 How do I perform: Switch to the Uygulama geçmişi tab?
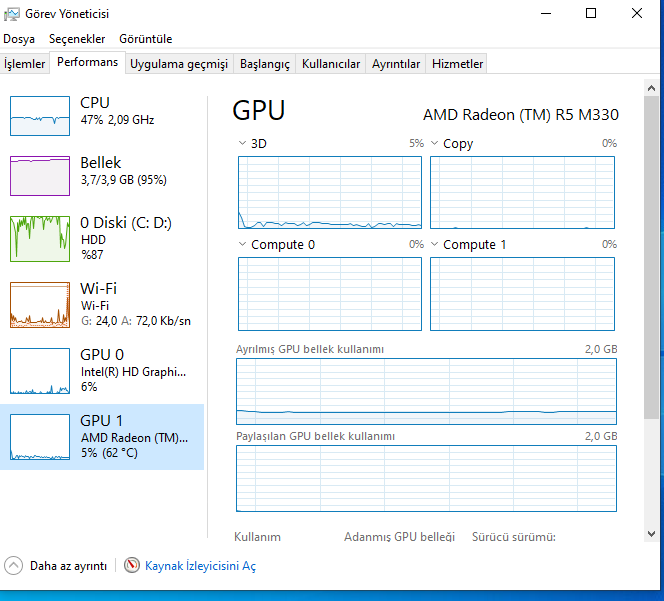click(x=179, y=64)
